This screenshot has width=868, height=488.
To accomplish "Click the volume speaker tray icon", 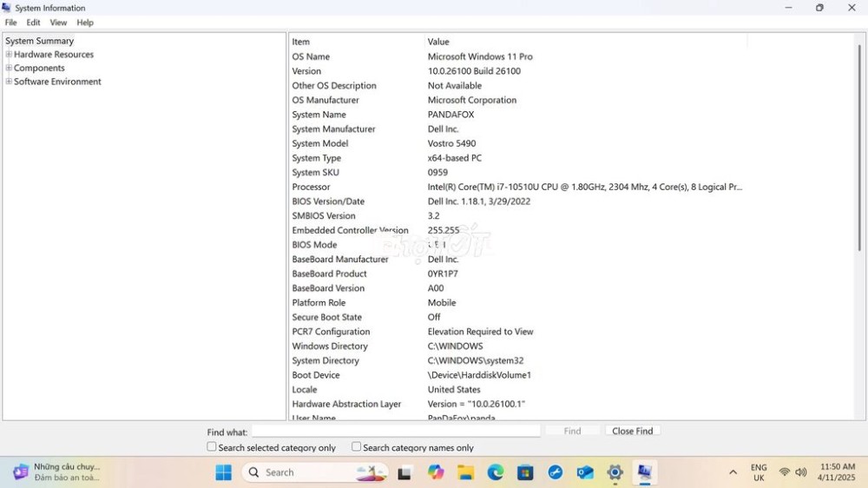I will coord(801,472).
